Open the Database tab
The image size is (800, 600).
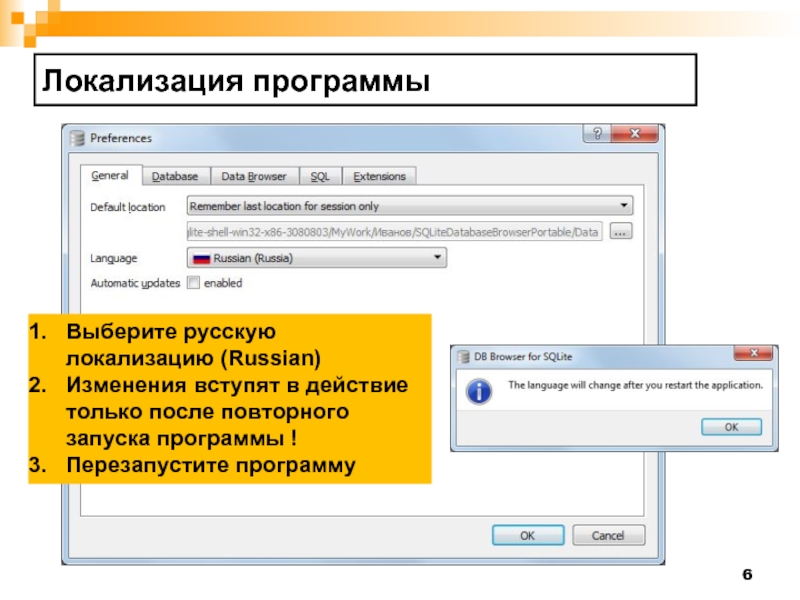click(x=175, y=177)
